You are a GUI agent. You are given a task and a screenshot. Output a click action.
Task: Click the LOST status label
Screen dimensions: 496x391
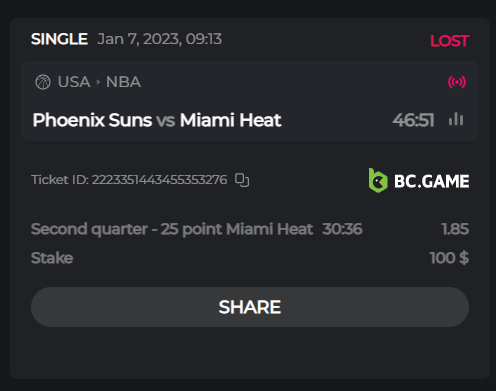(450, 41)
